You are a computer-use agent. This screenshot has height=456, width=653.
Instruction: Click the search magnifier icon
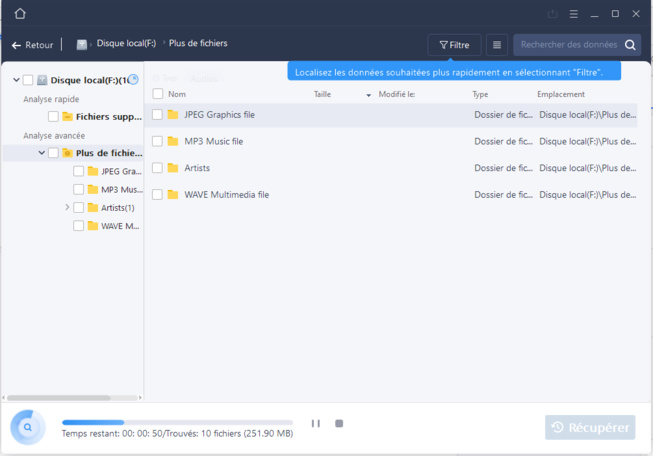630,45
